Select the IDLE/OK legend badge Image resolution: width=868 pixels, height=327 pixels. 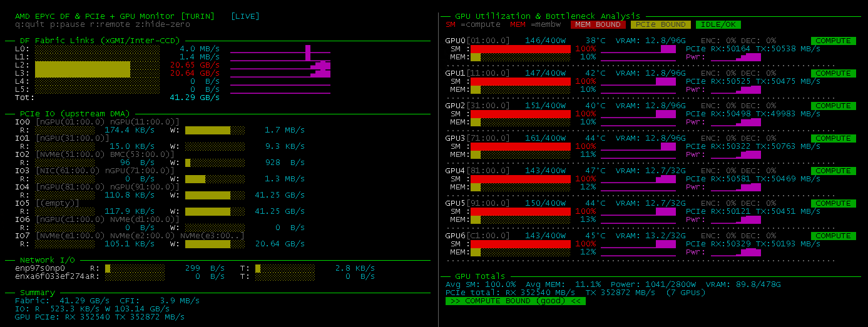pos(718,24)
